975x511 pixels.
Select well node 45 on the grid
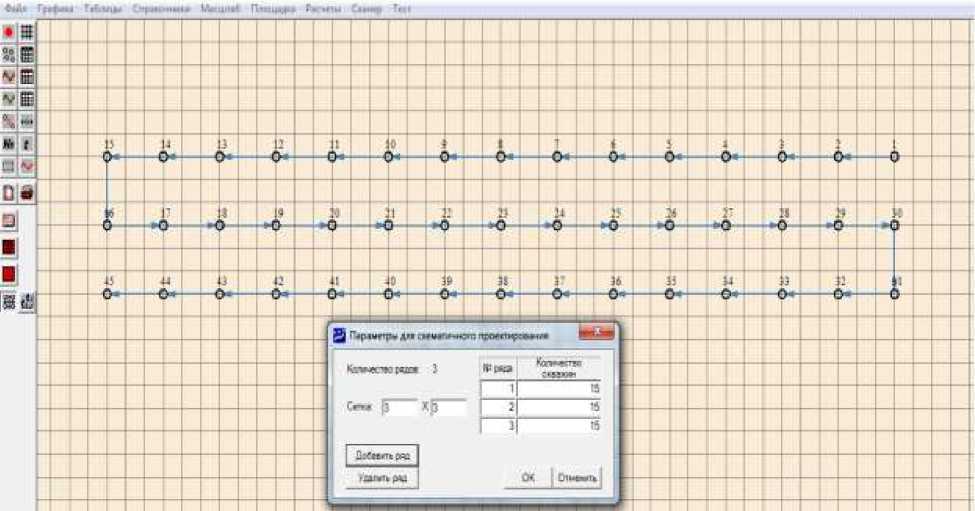pos(107,293)
